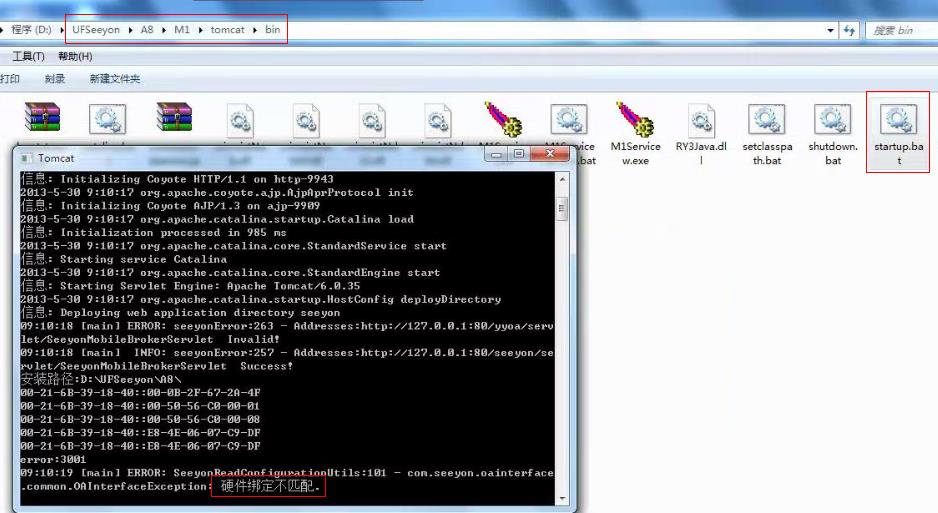Image resolution: width=938 pixels, height=513 pixels.
Task: Click the address bar refresh icon
Action: [850, 30]
